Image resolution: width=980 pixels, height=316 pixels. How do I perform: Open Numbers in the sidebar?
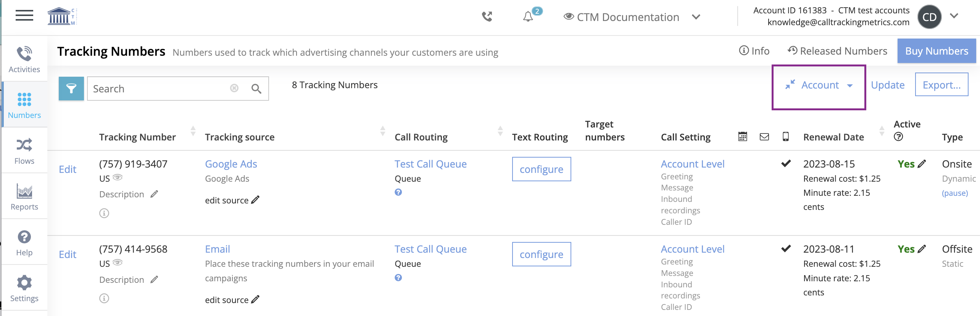(x=24, y=105)
